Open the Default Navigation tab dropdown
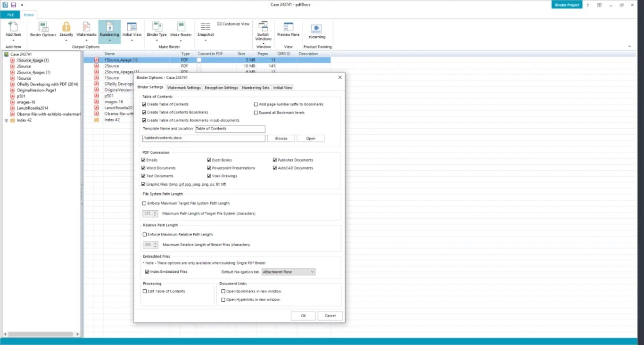 pyautogui.click(x=289, y=272)
